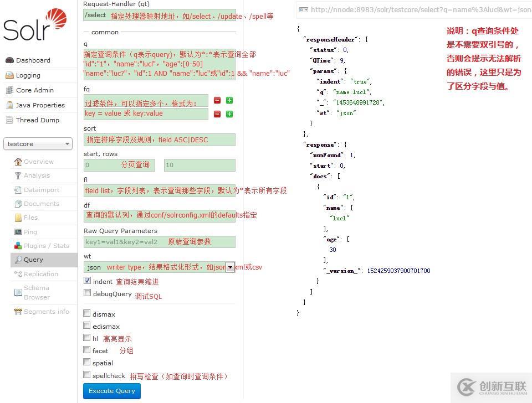Open the Core Admin page

click(x=35, y=90)
